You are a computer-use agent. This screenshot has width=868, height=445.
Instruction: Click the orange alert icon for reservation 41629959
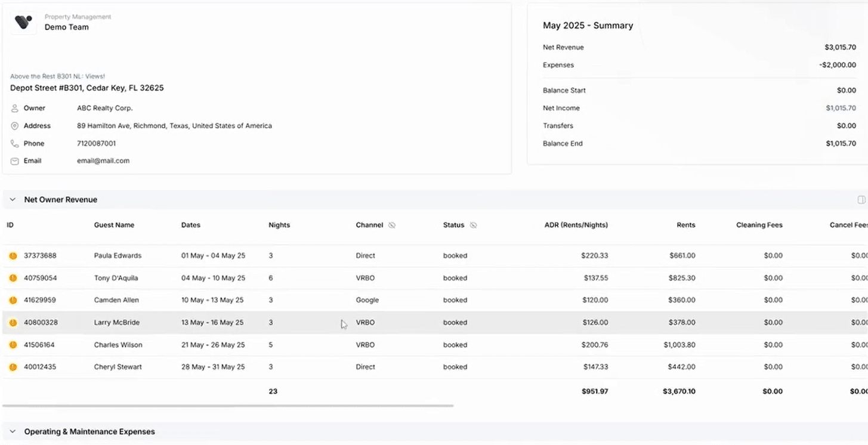pos(13,301)
